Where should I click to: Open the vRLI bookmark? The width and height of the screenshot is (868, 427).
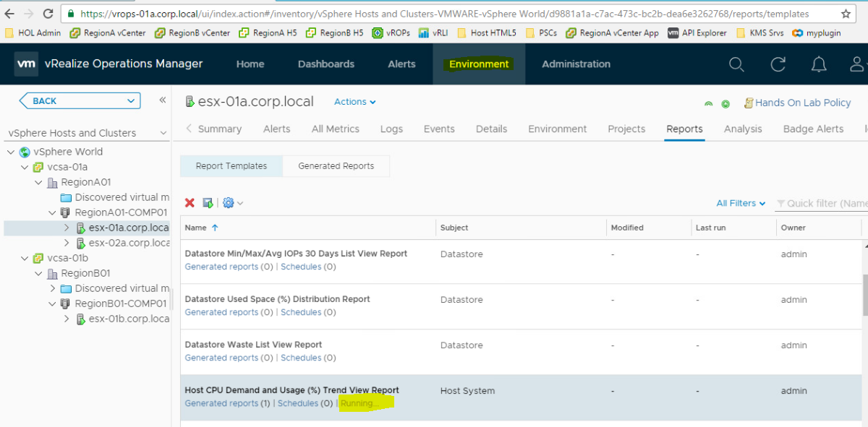point(433,33)
